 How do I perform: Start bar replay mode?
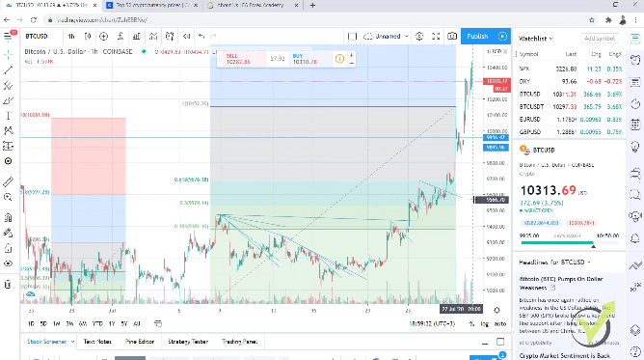coord(186,36)
